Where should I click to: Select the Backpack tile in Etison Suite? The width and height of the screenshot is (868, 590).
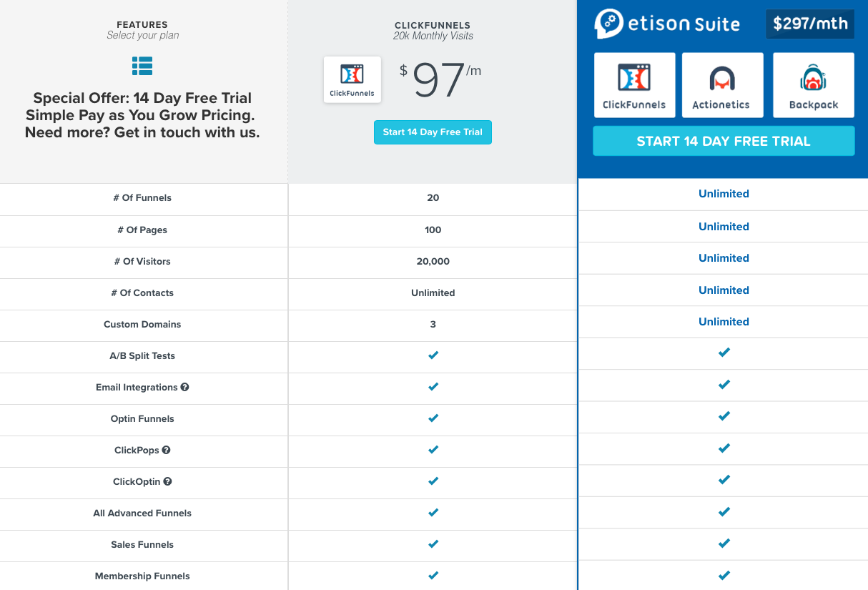pos(814,85)
